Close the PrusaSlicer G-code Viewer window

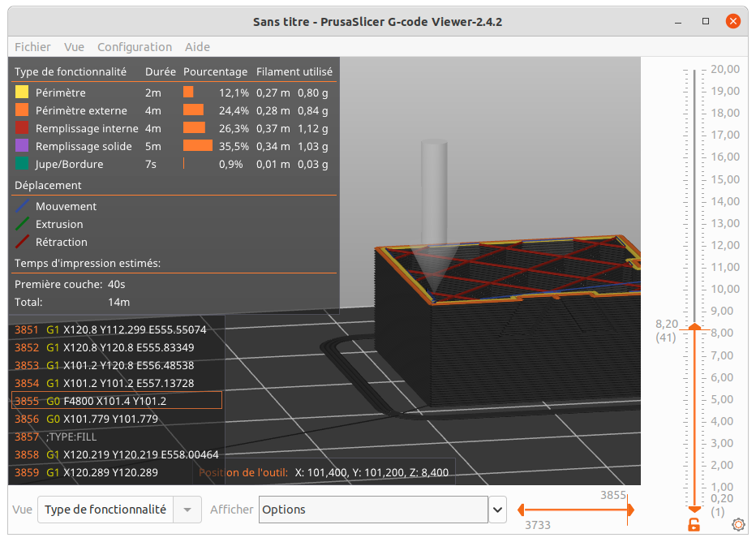tap(732, 21)
